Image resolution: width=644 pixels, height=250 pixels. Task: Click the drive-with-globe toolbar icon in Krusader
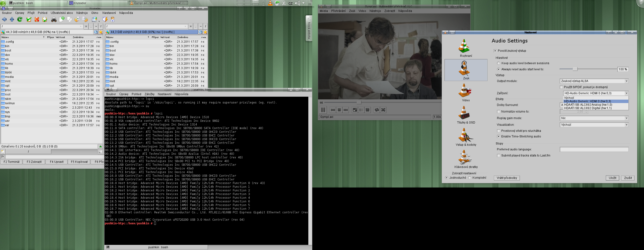(94, 19)
